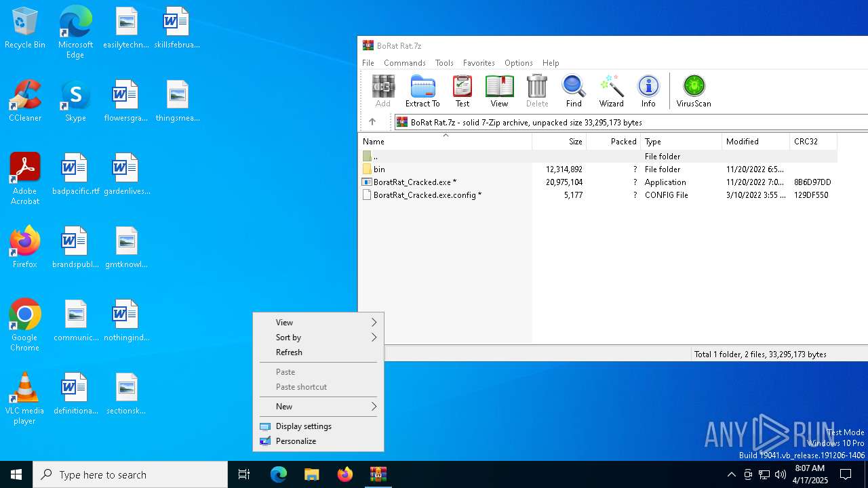Select the Google Chrome desktop shortcut
The width and height of the screenshot is (868, 488).
(25, 325)
